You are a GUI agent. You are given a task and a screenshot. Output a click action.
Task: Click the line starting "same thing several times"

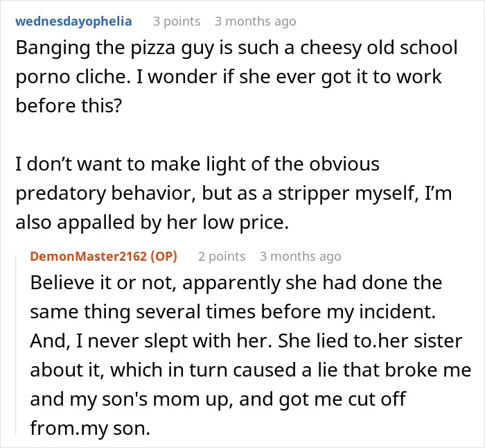[x=233, y=312]
